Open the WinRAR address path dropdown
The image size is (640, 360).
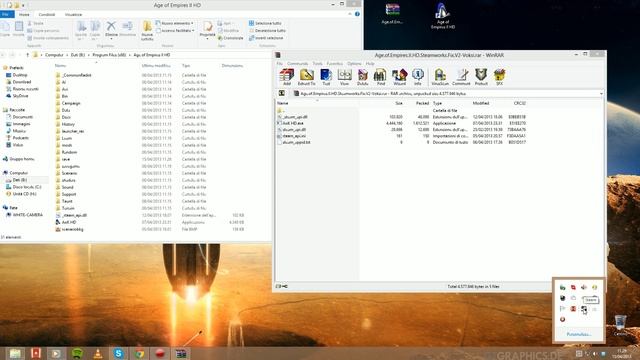point(601,93)
